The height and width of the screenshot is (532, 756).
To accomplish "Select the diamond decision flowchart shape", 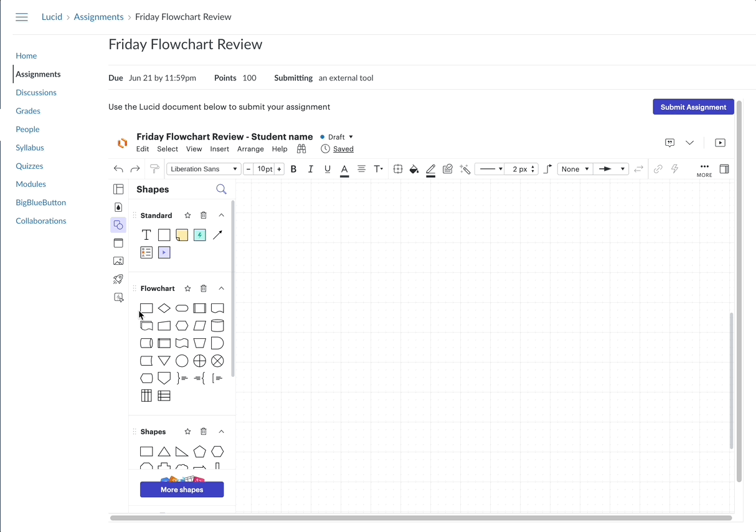I will click(164, 308).
